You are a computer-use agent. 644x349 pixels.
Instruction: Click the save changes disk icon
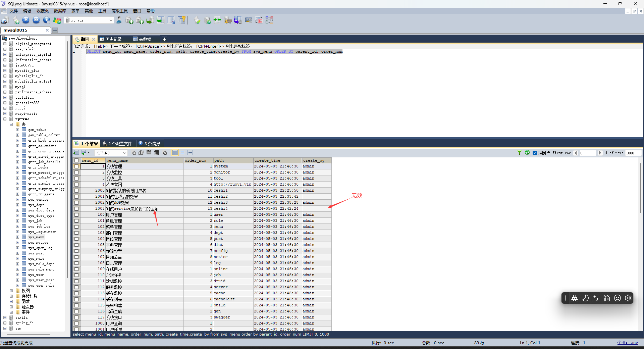[149, 153]
